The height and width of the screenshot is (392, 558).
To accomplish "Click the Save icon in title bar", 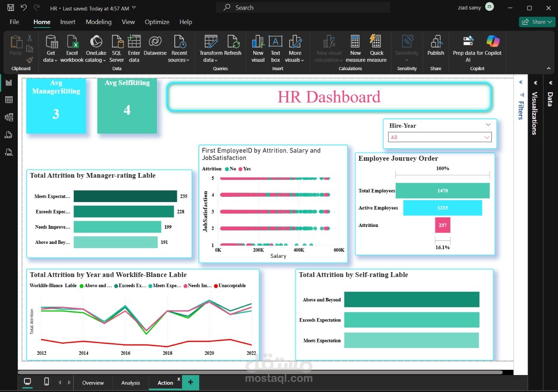I will (11, 8).
